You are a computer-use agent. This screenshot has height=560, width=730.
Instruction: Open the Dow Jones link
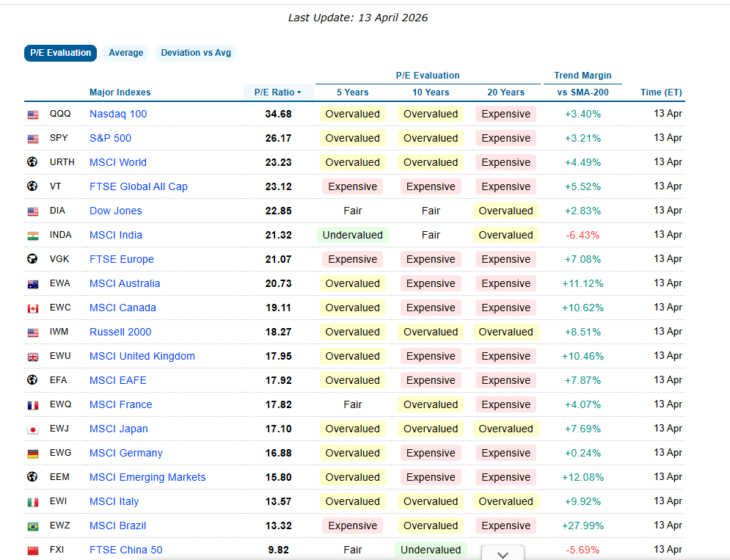(116, 211)
